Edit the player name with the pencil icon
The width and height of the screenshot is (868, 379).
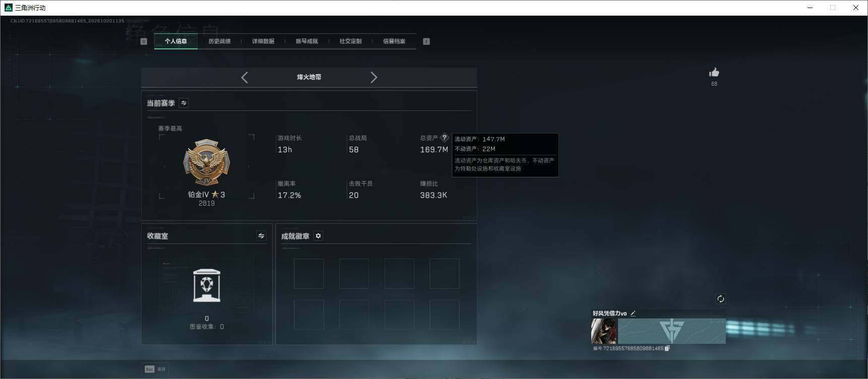(633, 313)
